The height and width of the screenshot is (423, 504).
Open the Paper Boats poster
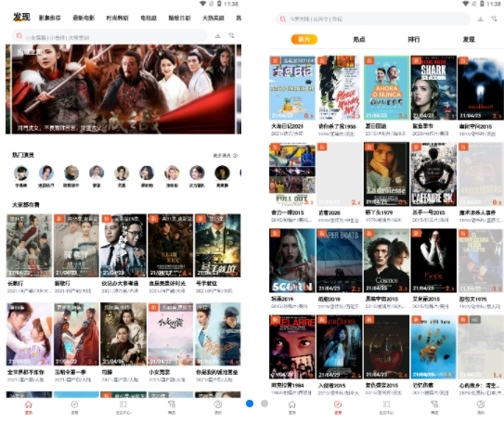click(340, 261)
